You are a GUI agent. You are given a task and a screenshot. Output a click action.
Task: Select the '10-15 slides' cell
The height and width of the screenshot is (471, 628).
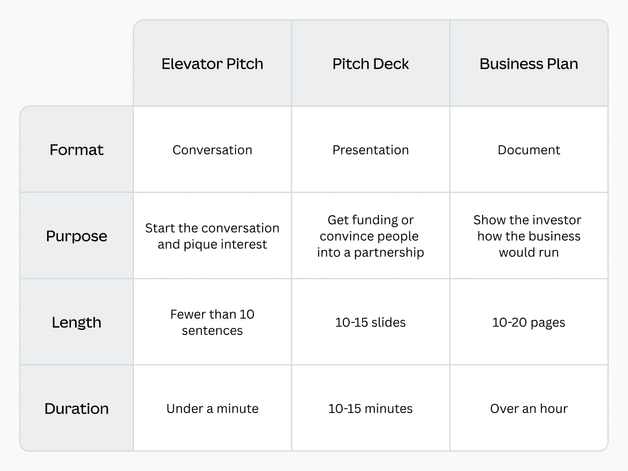point(370,322)
